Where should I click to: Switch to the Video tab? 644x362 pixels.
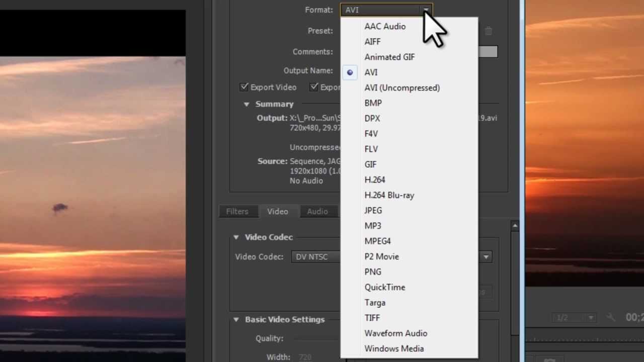click(x=278, y=212)
